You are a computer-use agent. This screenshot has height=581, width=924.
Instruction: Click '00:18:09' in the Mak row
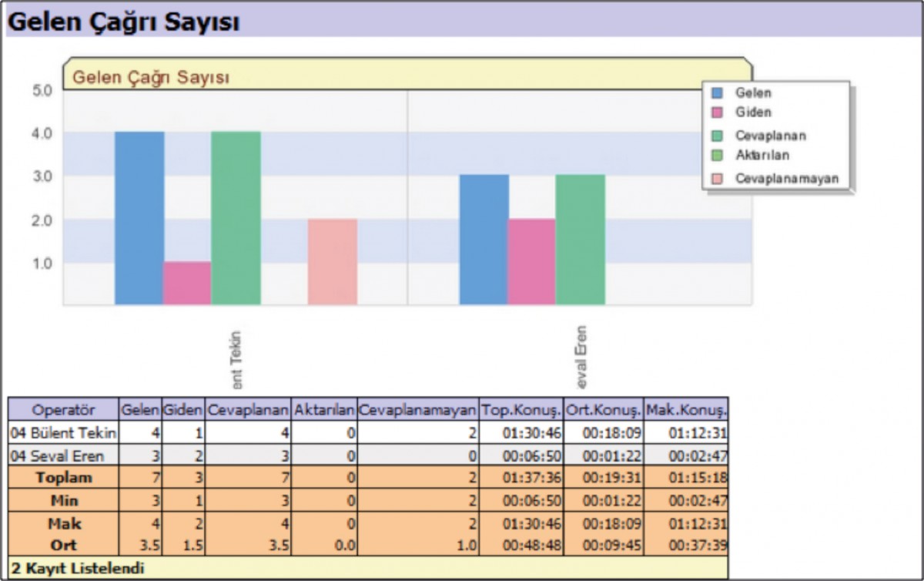(604, 523)
